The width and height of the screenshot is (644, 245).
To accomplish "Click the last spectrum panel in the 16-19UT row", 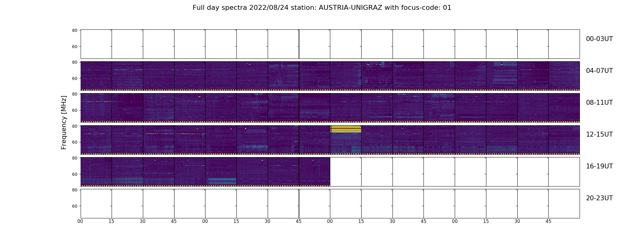I will click(315, 171).
